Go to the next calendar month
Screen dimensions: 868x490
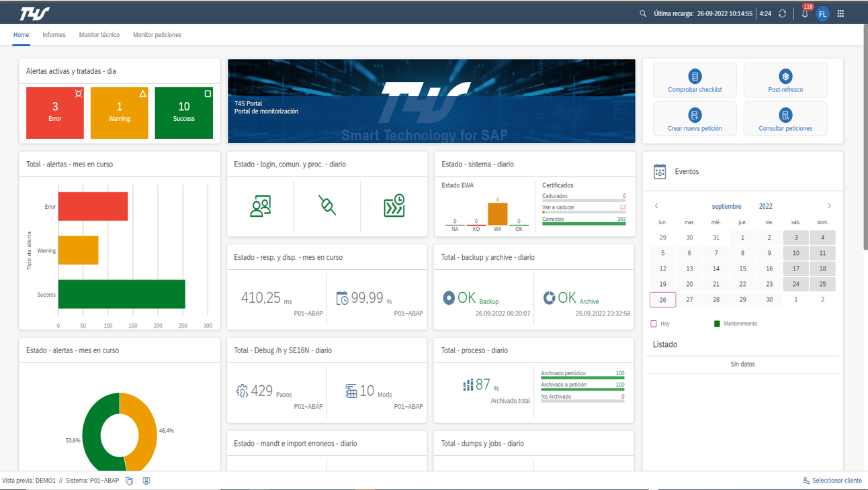click(829, 206)
